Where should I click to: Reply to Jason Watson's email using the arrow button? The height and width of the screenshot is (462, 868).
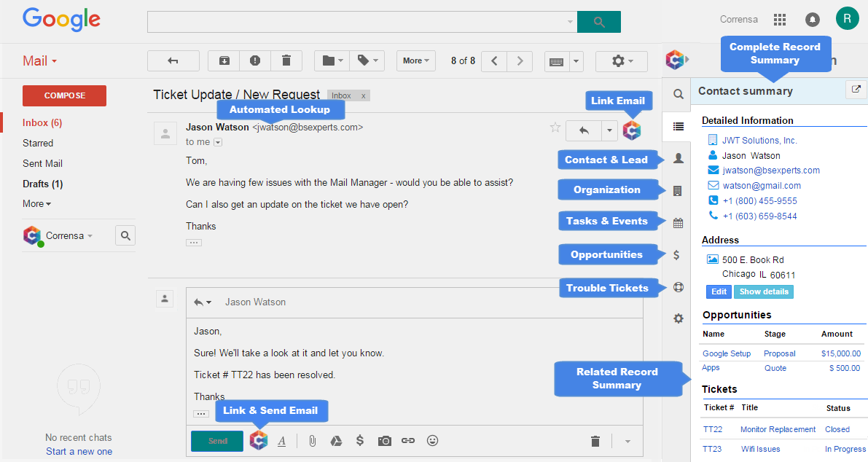tap(584, 130)
